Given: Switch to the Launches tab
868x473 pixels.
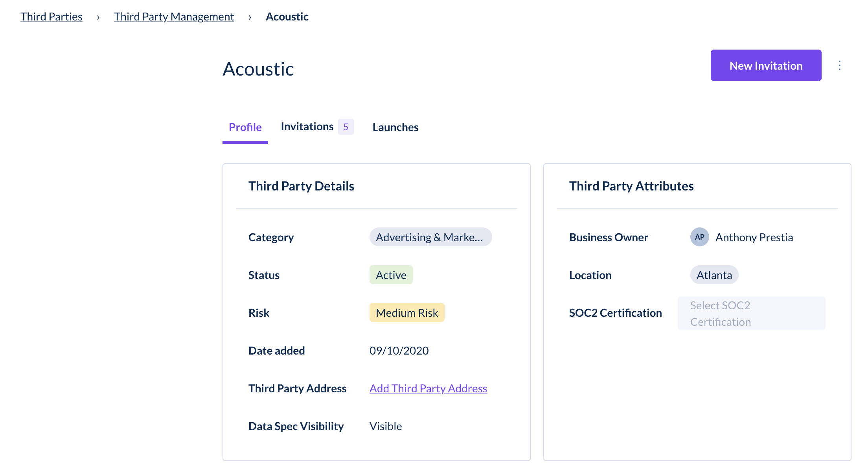Looking at the screenshot, I should point(395,127).
